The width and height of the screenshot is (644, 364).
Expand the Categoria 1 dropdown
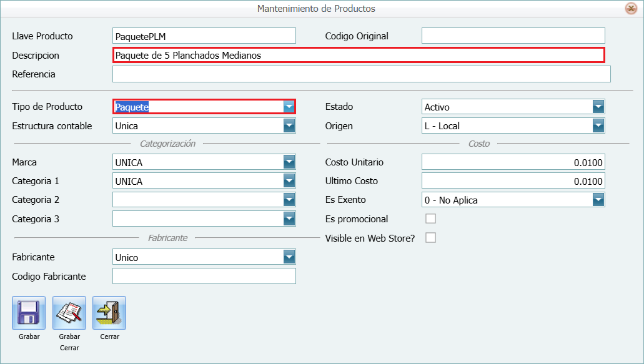(289, 181)
